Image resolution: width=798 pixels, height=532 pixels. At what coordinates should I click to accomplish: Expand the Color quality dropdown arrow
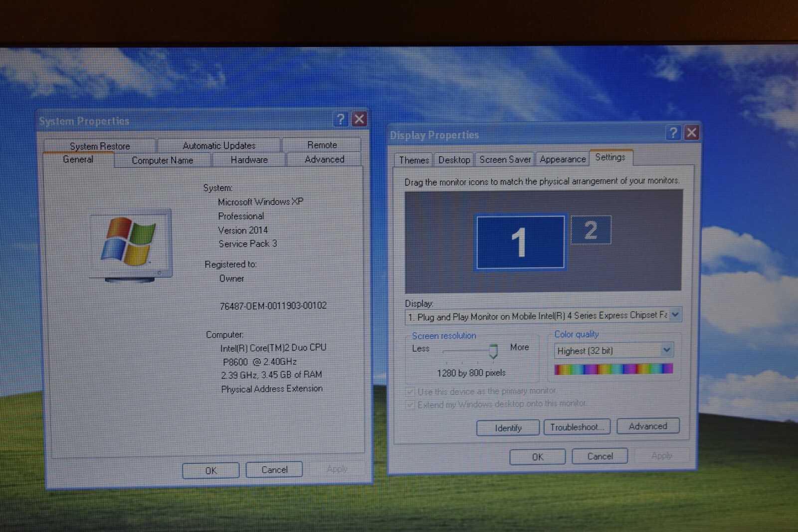666,350
